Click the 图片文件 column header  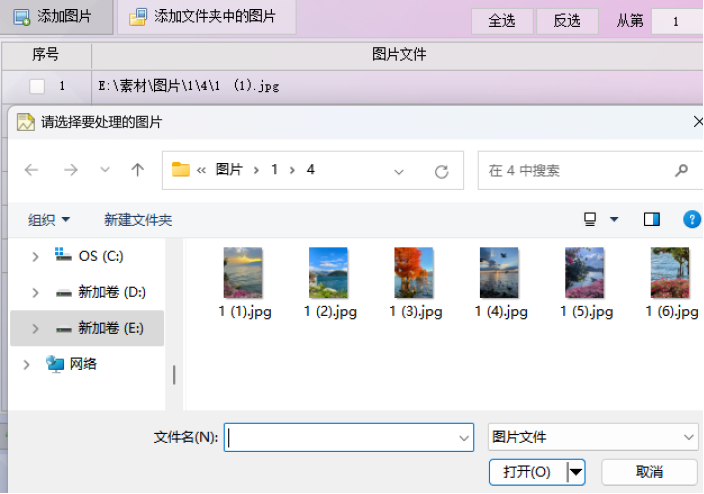[398, 55]
